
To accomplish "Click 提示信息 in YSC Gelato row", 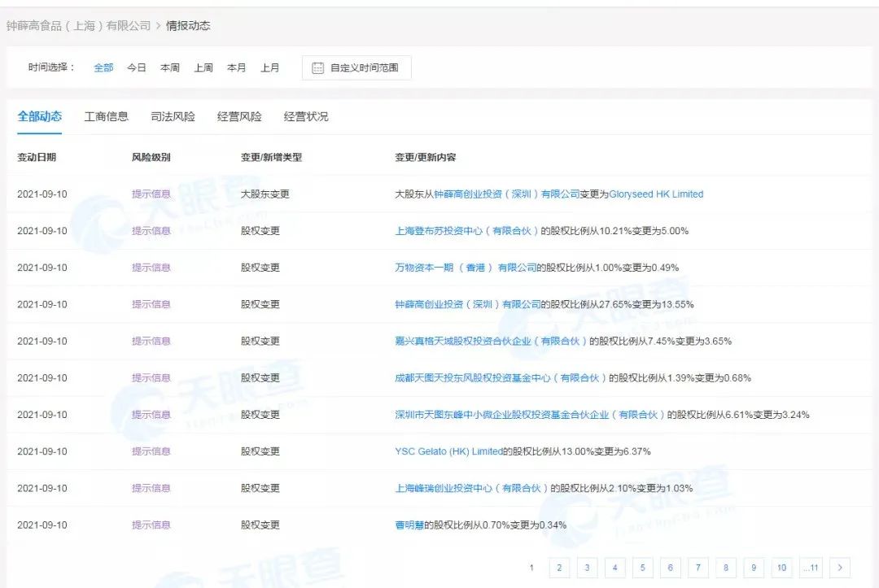I will (x=151, y=451).
